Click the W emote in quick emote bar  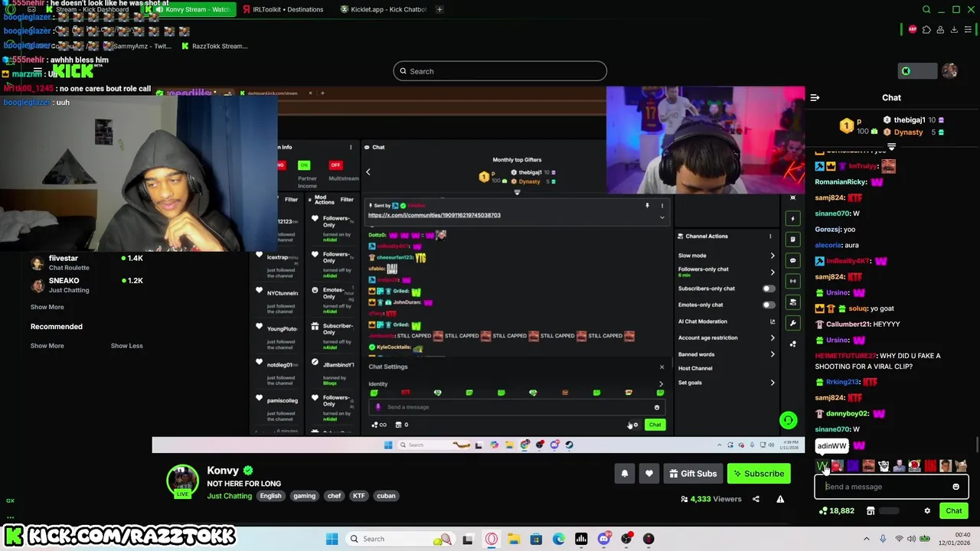pos(822,466)
